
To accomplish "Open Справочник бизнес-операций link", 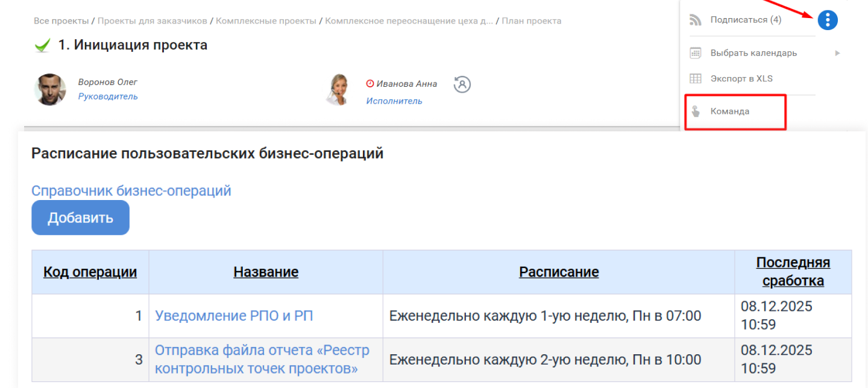I will coord(131,191).
